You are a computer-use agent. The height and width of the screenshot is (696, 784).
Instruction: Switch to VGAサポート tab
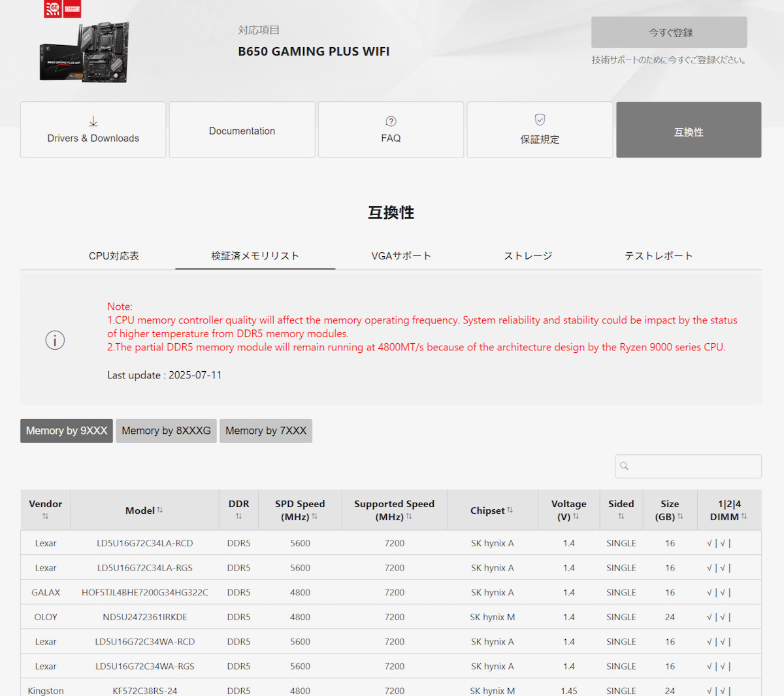(401, 256)
